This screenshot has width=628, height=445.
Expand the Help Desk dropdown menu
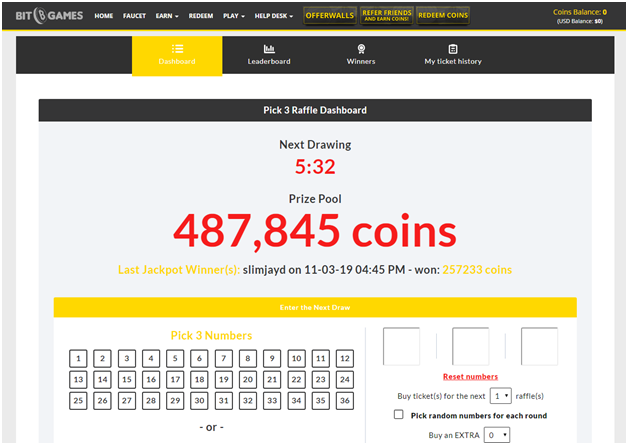point(274,16)
